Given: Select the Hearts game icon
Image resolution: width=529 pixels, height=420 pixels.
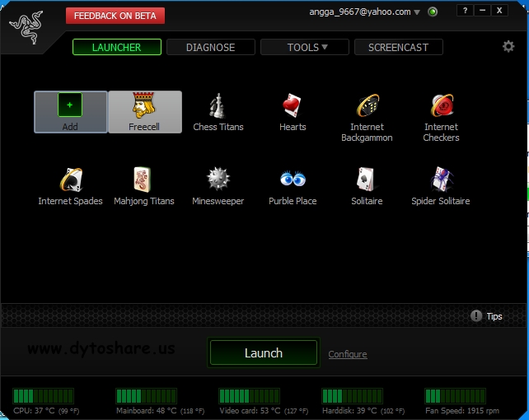Looking at the screenshot, I should click(292, 106).
